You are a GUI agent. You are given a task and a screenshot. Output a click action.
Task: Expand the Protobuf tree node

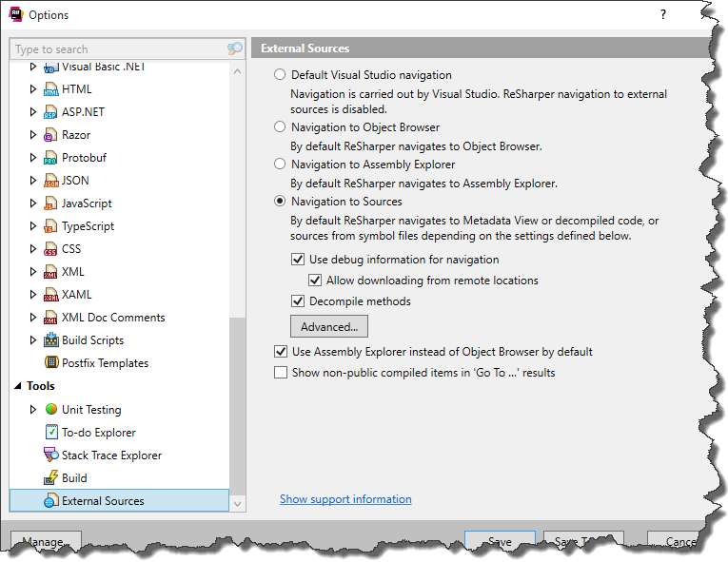[33, 158]
